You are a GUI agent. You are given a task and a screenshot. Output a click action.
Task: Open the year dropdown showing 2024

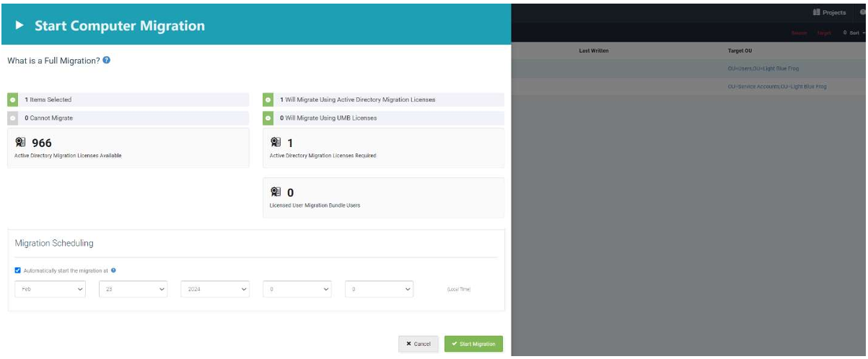pyautogui.click(x=215, y=289)
